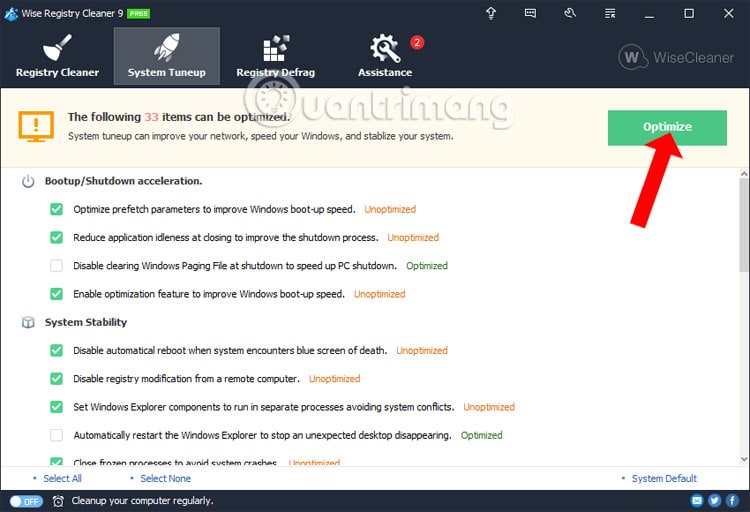Click Unoptimized status beside reduce application idleness
750x512 pixels.
pyautogui.click(x=413, y=237)
